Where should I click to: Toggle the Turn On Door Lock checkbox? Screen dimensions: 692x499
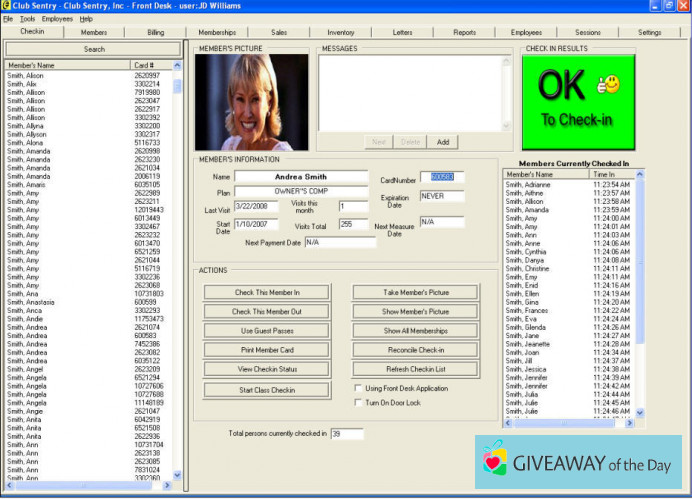pyautogui.click(x=360, y=402)
